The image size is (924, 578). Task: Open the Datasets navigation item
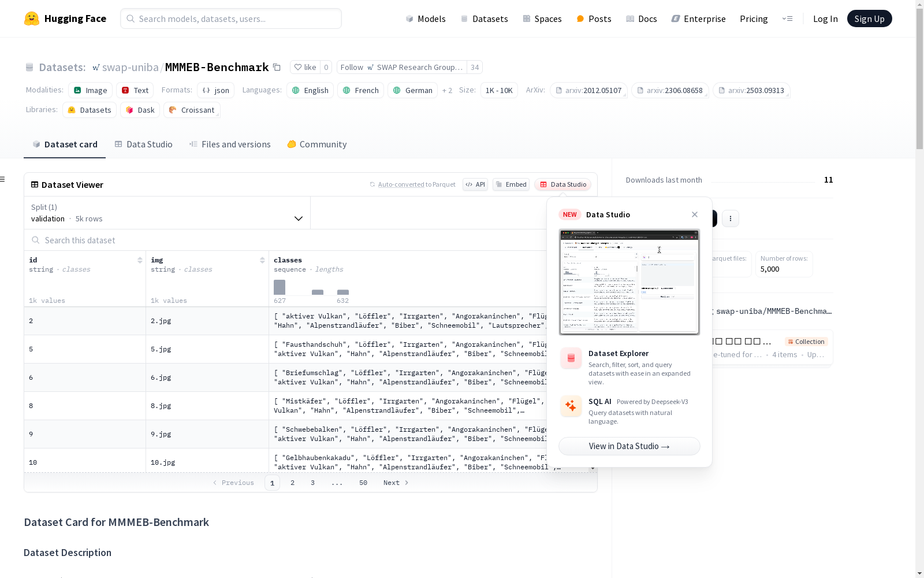pos(484,18)
